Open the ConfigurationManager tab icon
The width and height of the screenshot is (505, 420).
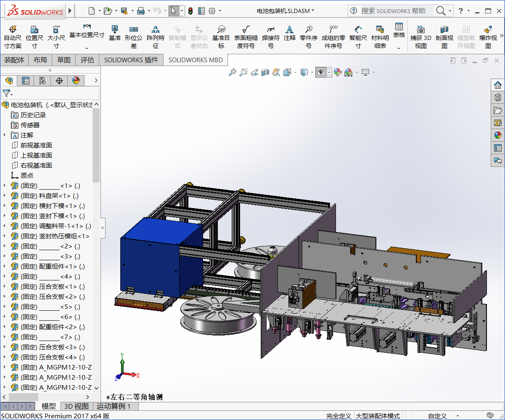pyautogui.click(x=42, y=81)
